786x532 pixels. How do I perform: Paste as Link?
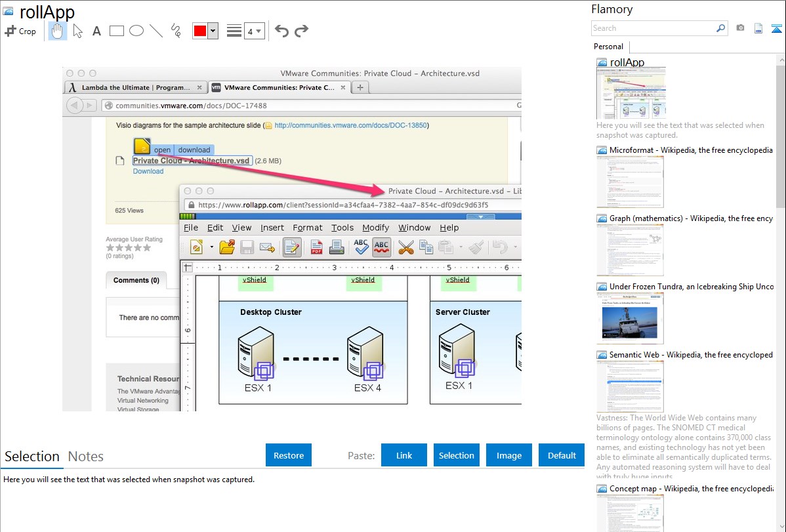[x=404, y=455]
